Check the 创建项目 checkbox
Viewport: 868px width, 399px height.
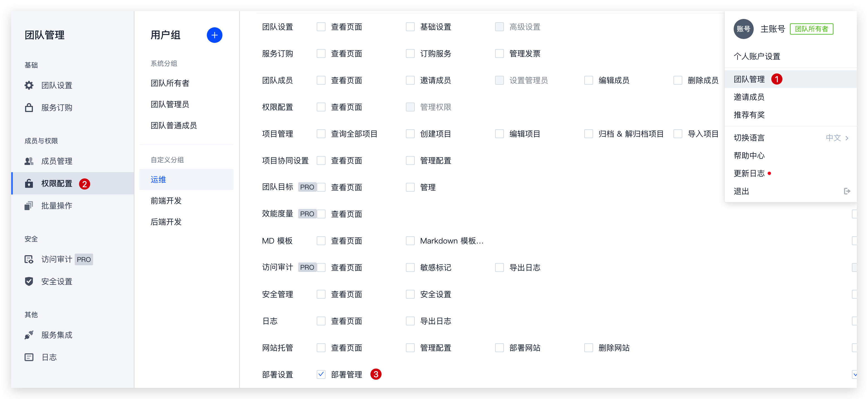click(410, 134)
